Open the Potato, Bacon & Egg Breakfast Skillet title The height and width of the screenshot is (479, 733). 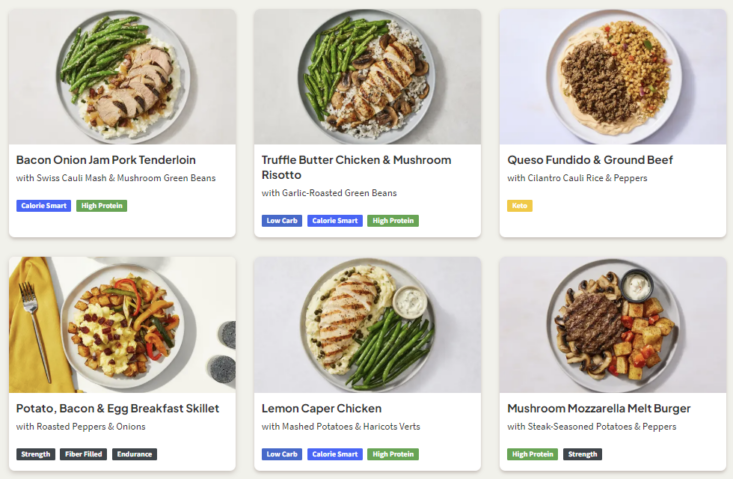[118, 408]
